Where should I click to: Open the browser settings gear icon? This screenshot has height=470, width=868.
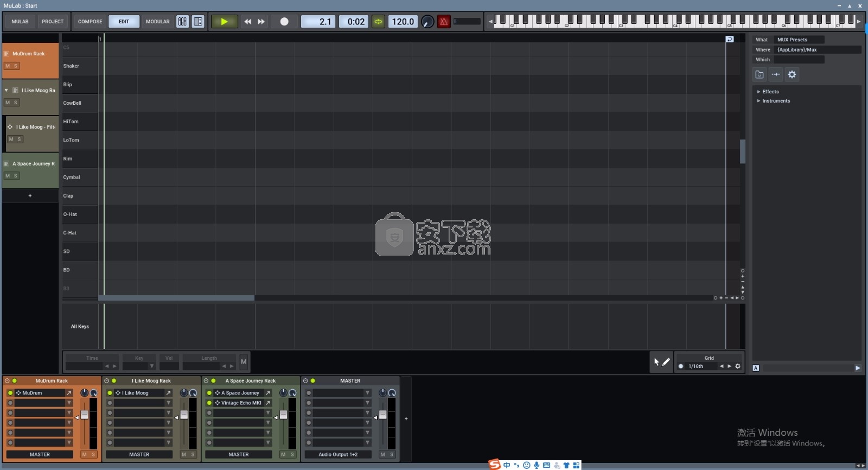pos(792,74)
